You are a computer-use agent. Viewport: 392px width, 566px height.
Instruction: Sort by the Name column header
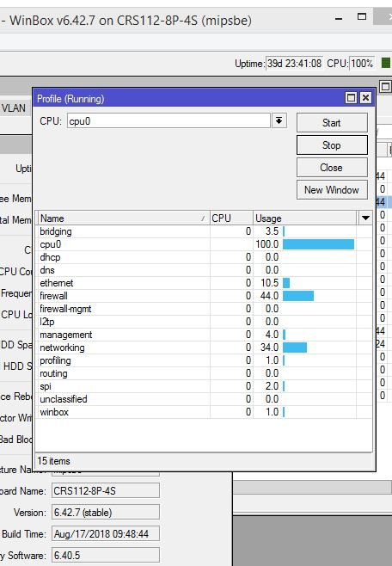tap(123, 218)
